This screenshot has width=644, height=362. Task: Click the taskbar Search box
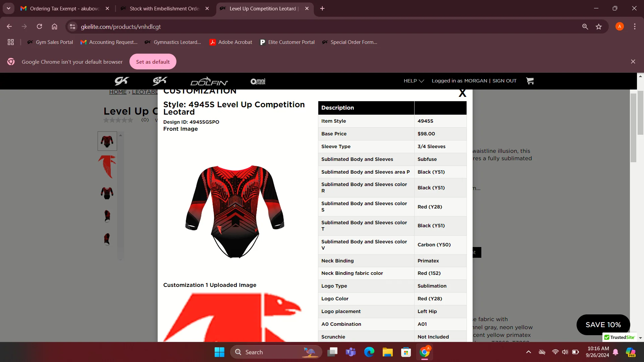click(276, 352)
